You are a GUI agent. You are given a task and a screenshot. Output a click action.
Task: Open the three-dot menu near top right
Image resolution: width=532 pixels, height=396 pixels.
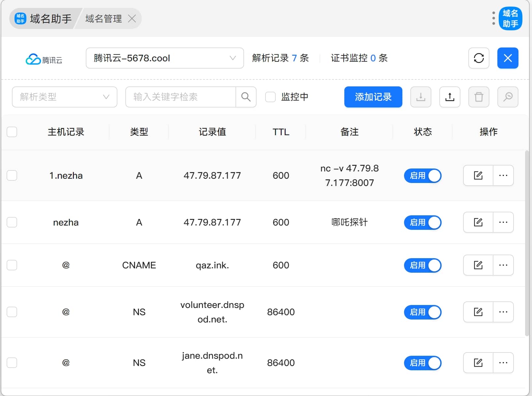coord(493,18)
